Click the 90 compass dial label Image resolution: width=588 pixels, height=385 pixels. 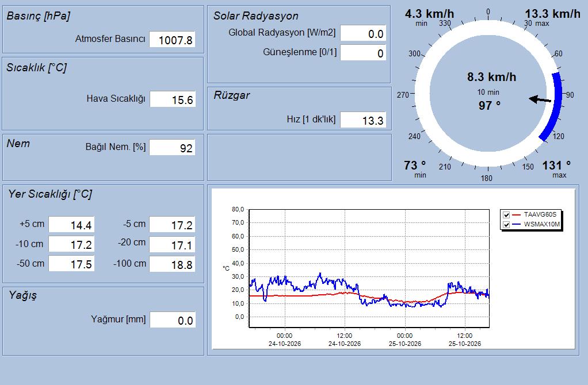[570, 95]
